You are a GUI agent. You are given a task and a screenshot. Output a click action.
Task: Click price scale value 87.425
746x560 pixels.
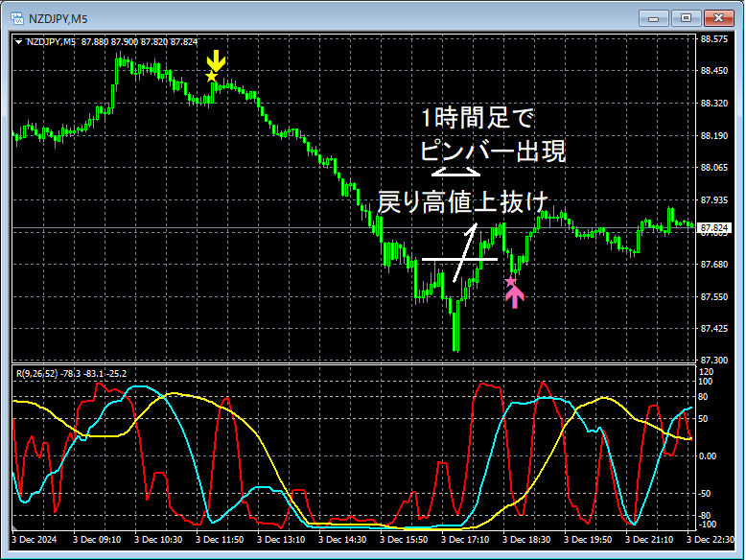point(714,328)
